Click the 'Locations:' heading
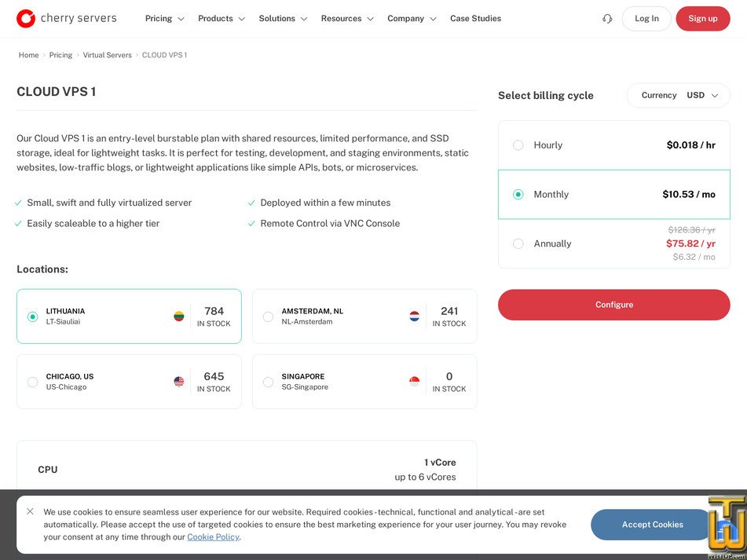The image size is (747, 560). [42, 269]
